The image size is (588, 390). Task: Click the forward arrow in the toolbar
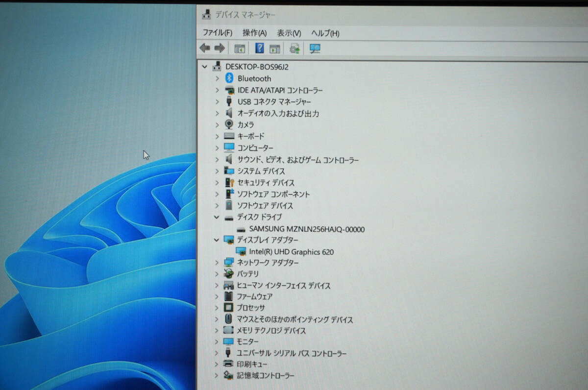[x=220, y=48]
